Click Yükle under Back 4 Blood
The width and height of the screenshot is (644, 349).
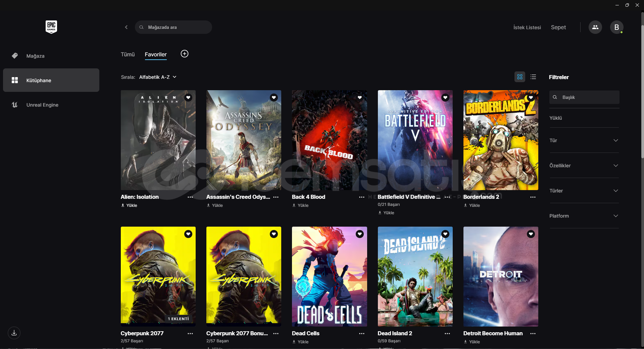[x=300, y=206]
